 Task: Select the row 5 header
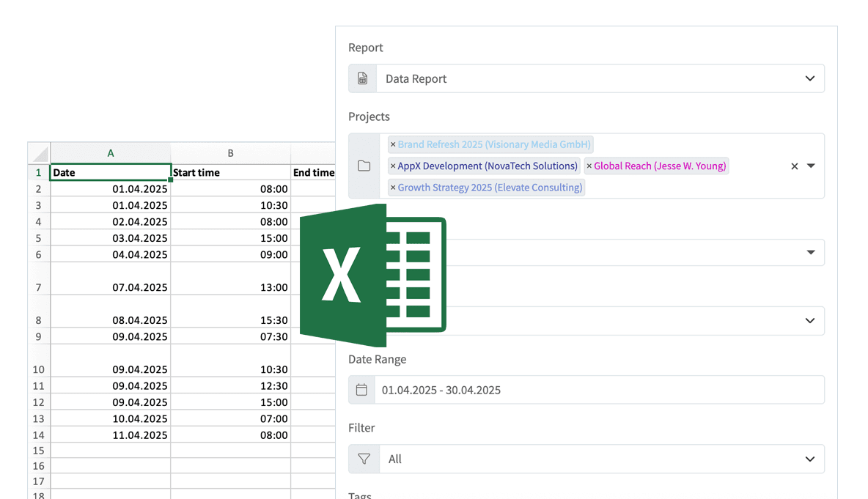(x=38, y=238)
